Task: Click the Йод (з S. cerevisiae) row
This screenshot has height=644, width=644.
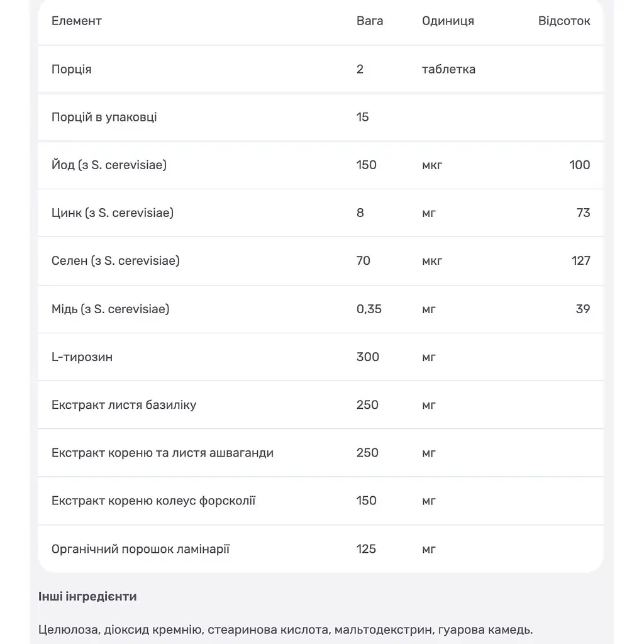Action: 321,165
